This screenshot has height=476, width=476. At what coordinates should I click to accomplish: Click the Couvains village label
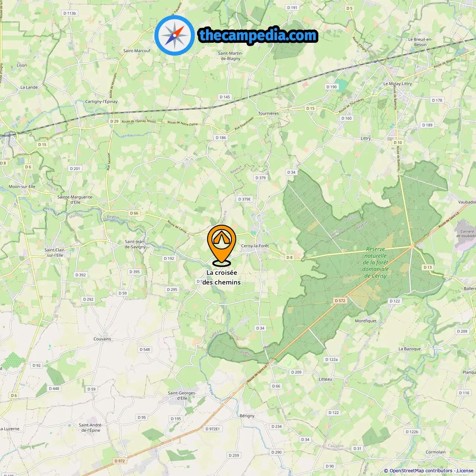coord(102,339)
